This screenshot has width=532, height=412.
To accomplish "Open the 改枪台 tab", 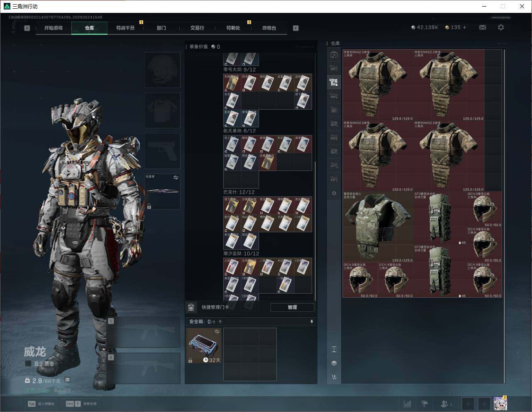I will coord(269,28).
